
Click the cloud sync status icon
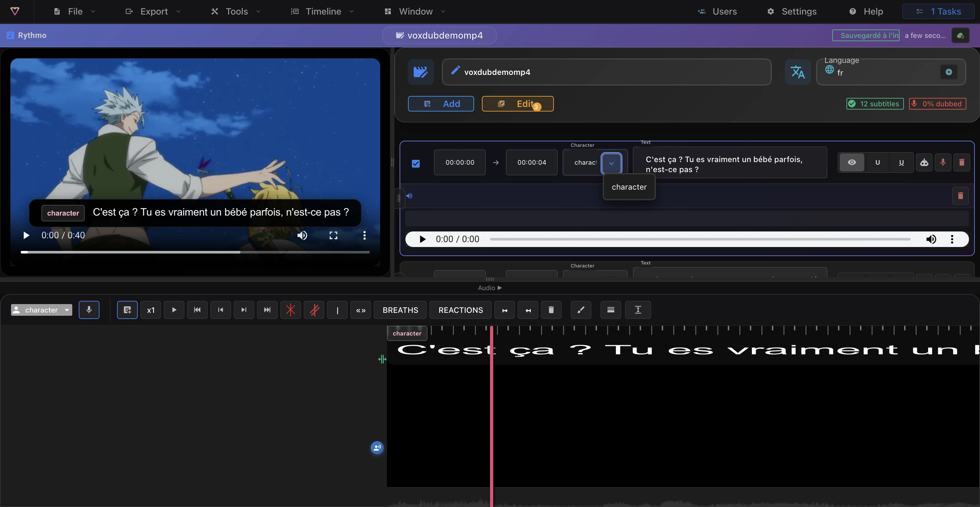coord(960,35)
